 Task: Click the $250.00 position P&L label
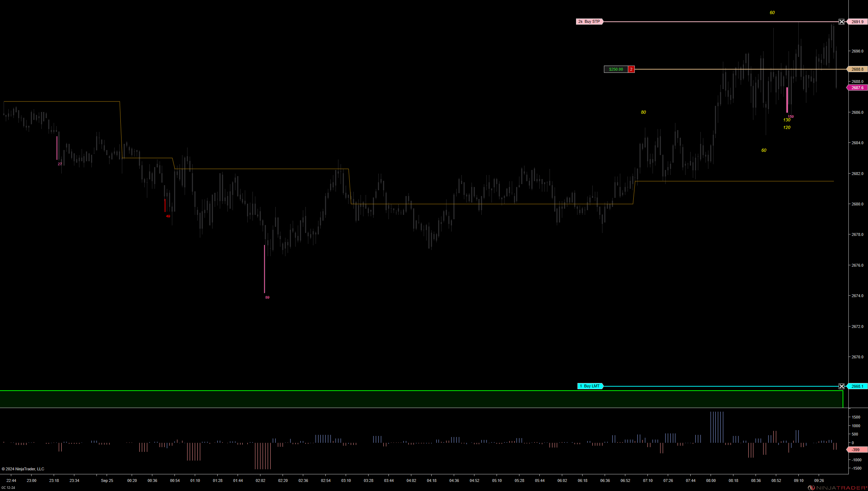tap(616, 69)
